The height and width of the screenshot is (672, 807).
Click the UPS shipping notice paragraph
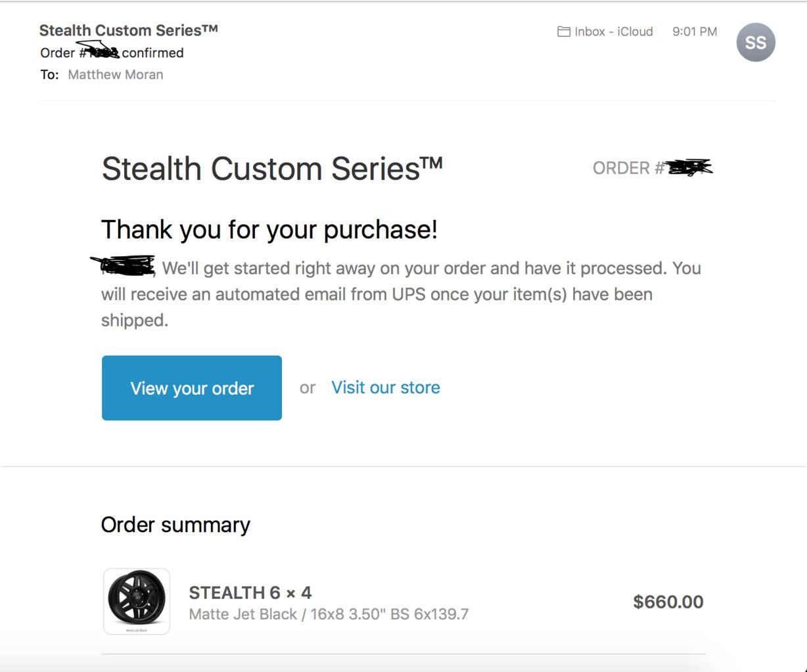[401, 294]
